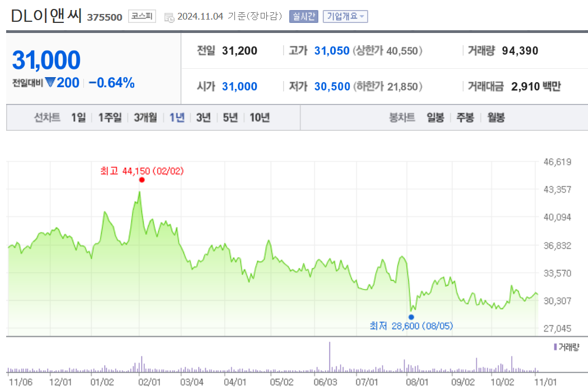Show the 10년 line chart
This screenshot has height=389, width=588.
[x=260, y=118]
